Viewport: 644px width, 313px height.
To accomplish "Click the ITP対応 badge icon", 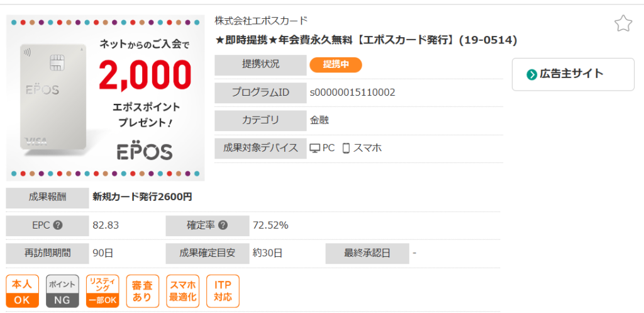I will coord(223,291).
